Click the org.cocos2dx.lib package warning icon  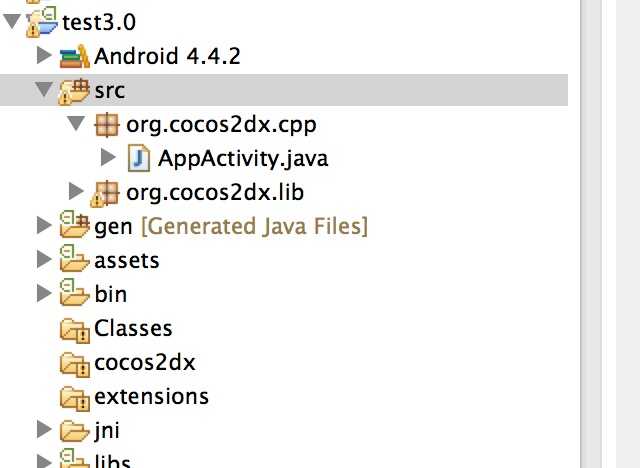[105, 193]
